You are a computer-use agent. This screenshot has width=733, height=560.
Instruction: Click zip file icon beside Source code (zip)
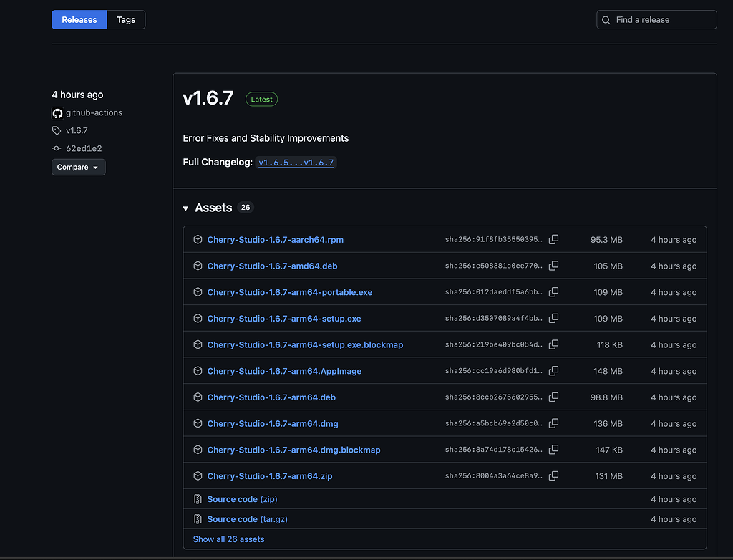(198, 499)
